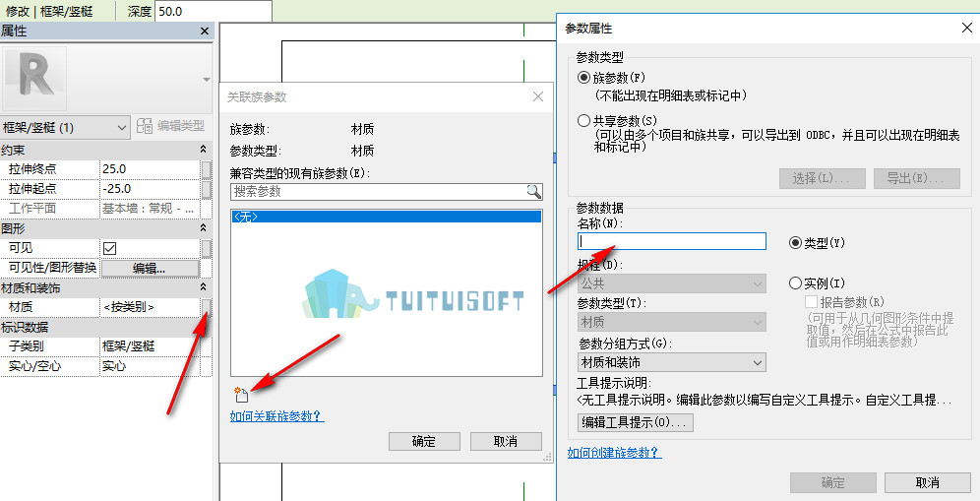Click the 搜索参数 search field
The image size is (980, 501).
click(x=378, y=191)
